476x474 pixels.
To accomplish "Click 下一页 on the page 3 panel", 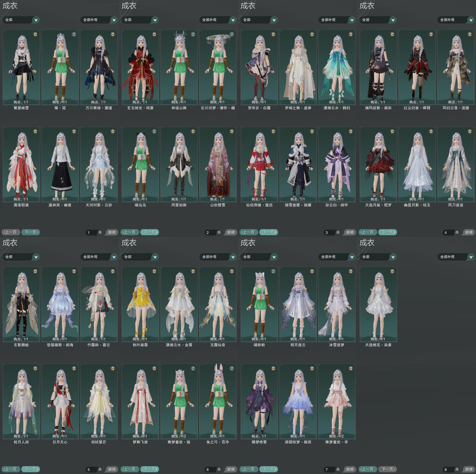I will click(x=268, y=232).
